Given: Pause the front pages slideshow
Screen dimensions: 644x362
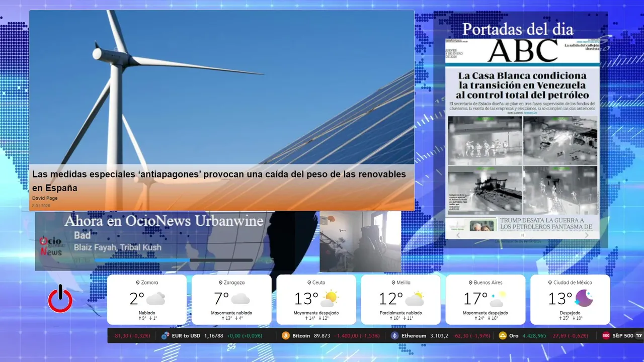Looking at the screenshot, I should coord(522,235).
